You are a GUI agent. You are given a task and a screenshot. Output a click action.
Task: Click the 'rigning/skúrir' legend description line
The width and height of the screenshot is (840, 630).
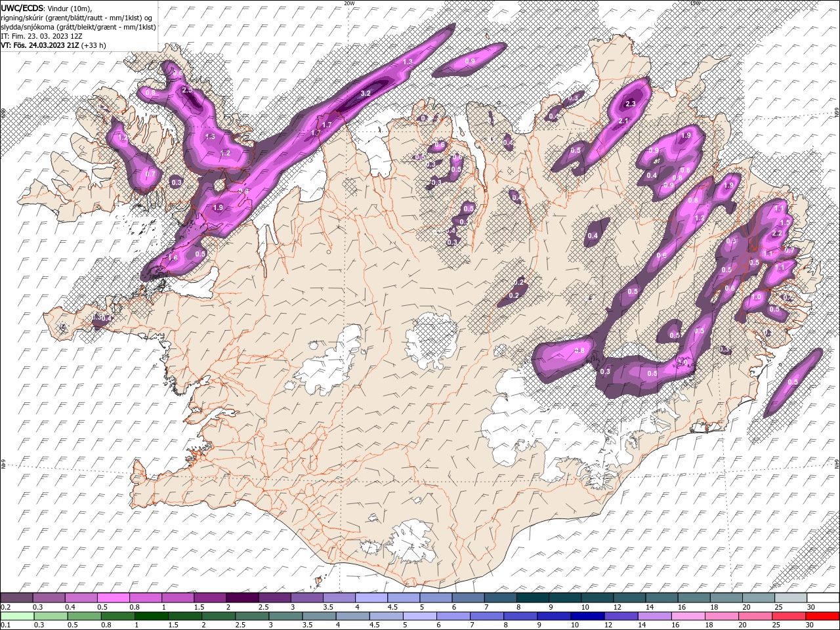pos(77,18)
